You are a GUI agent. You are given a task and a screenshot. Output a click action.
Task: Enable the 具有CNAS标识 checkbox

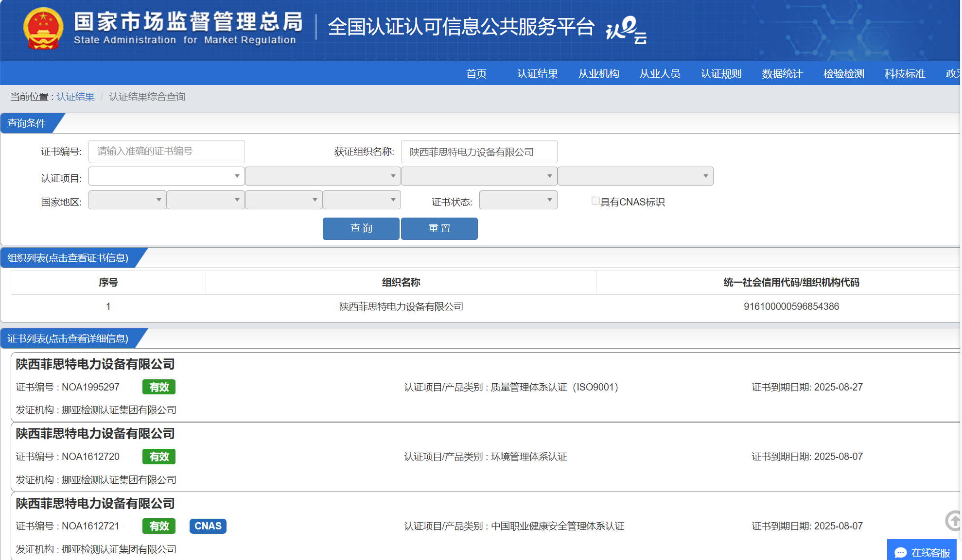coord(595,201)
